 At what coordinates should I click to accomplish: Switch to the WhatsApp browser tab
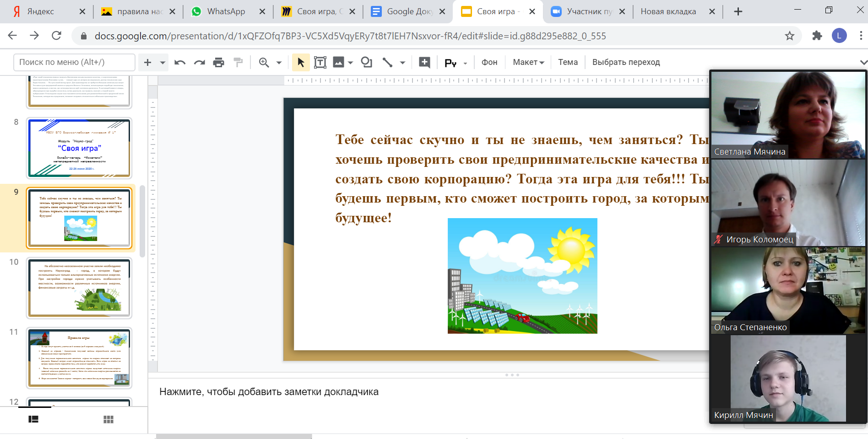[226, 11]
